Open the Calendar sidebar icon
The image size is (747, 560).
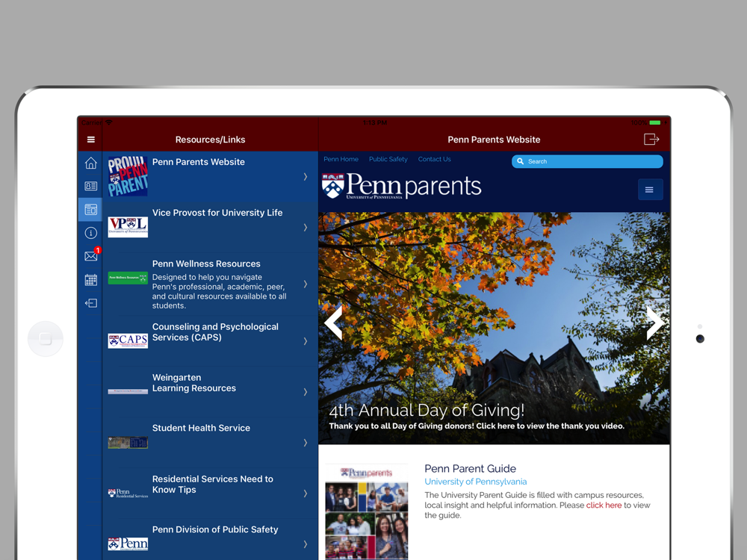[91, 279]
